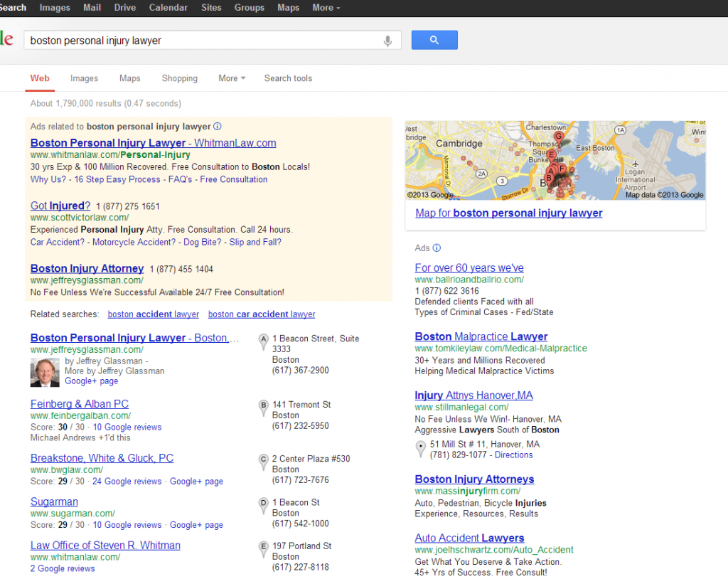Click the phone number 1 (877) 622 3616
728x584 pixels.
[446, 291]
